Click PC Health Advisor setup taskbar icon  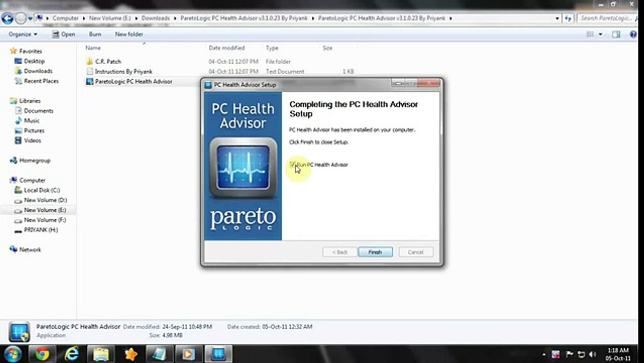click(218, 354)
